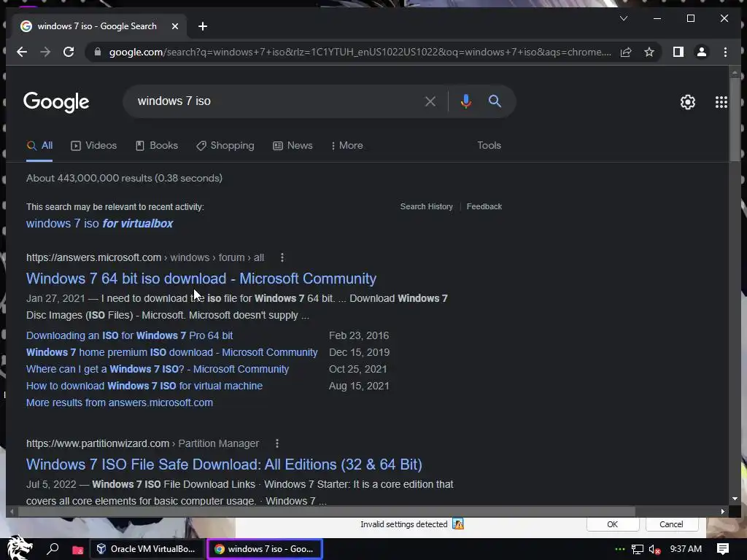Click the address bar URL
The image size is (747, 560).
[360, 52]
